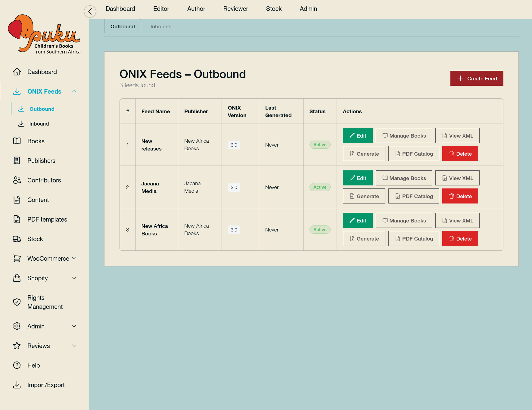Viewport: 532px width, 410px height.
Task: Click the Books open-book icon in sidebar
Action: [x=17, y=141]
